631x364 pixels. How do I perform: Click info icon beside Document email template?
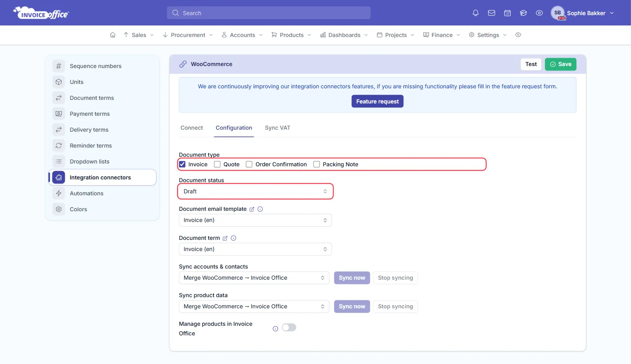pyautogui.click(x=260, y=209)
